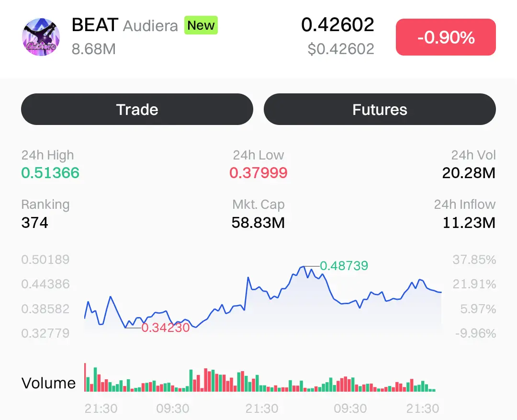Click the 24h Vol figure 20.28M
517x420 pixels.
pos(469,173)
